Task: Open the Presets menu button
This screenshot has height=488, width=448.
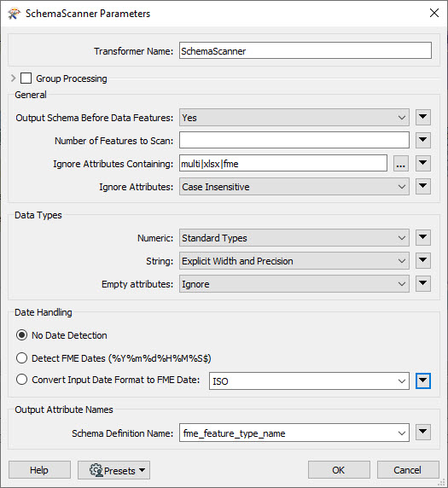Action: (113, 470)
